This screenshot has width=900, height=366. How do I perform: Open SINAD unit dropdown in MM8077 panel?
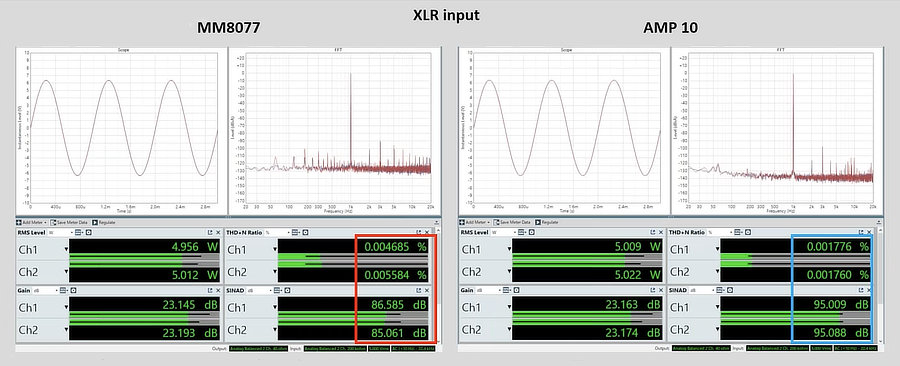pos(259,290)
